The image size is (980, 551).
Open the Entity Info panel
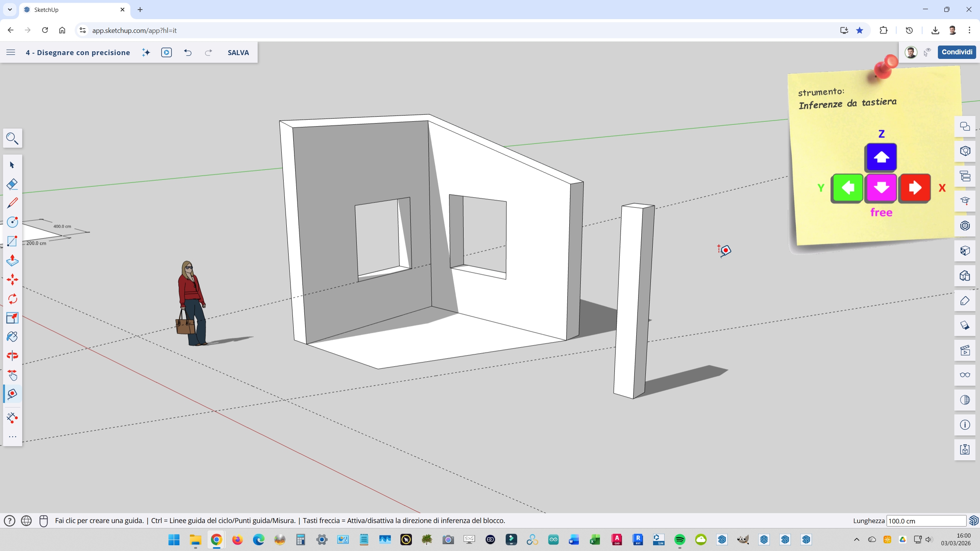[965, 425]
